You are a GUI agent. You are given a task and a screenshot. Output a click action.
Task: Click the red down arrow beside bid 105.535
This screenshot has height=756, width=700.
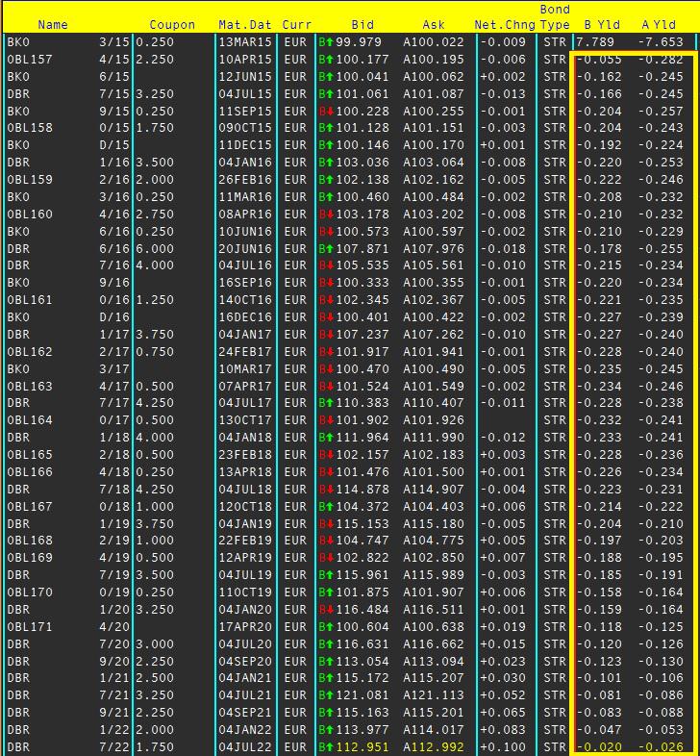coord(330,265)
